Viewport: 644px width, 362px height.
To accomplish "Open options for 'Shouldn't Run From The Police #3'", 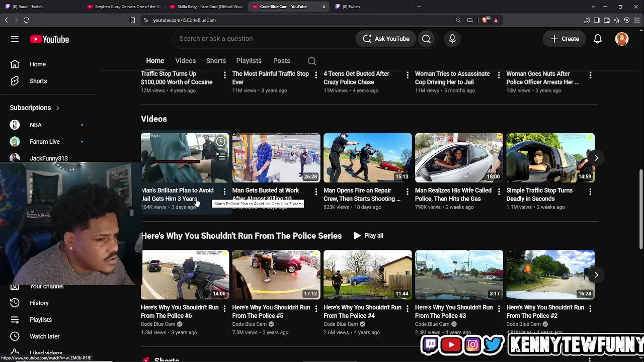I will coord(499,308).
